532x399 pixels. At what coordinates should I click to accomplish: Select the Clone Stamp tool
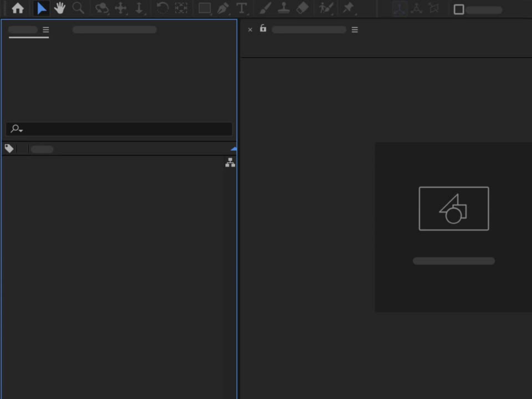click(283, 8)
